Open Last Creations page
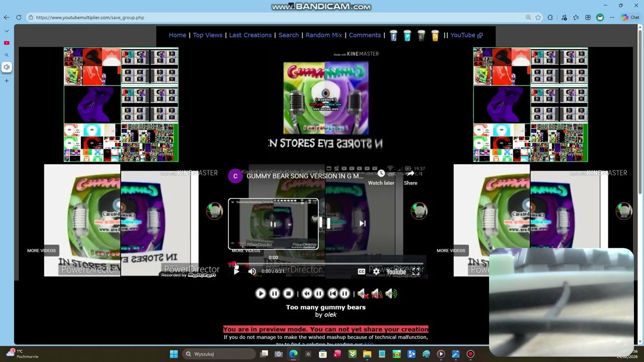The image size is (644, 362). click(251, 35)
